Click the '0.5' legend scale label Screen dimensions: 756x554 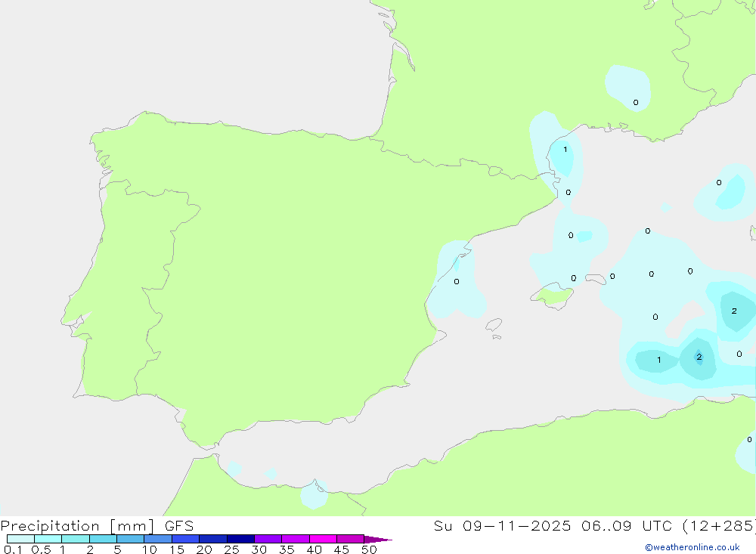point(41,549)
